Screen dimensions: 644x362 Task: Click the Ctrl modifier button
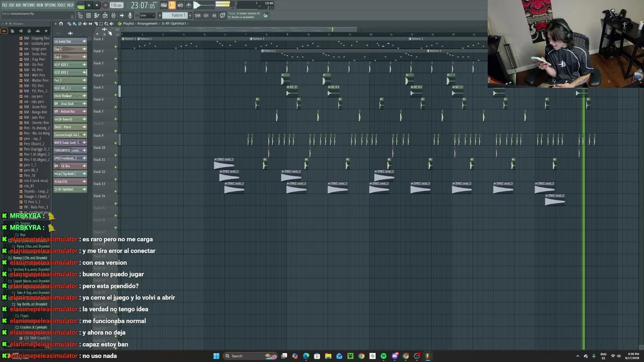(206, 16)
